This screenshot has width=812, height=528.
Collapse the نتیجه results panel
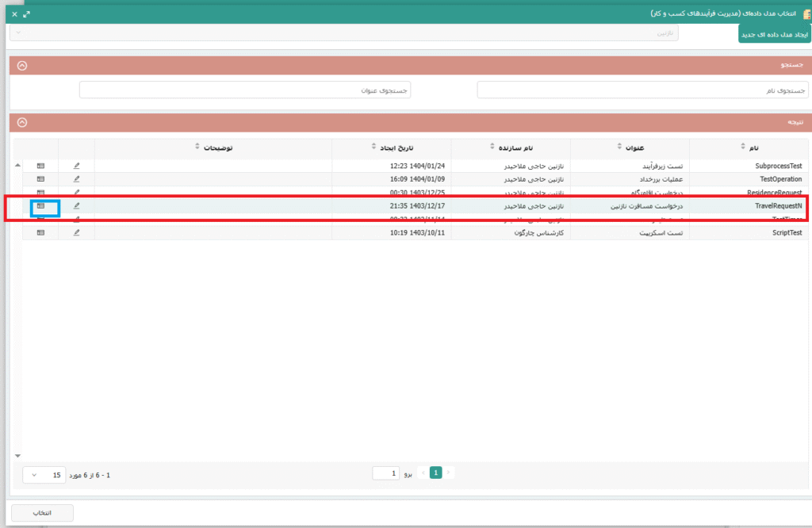point(22,122)
